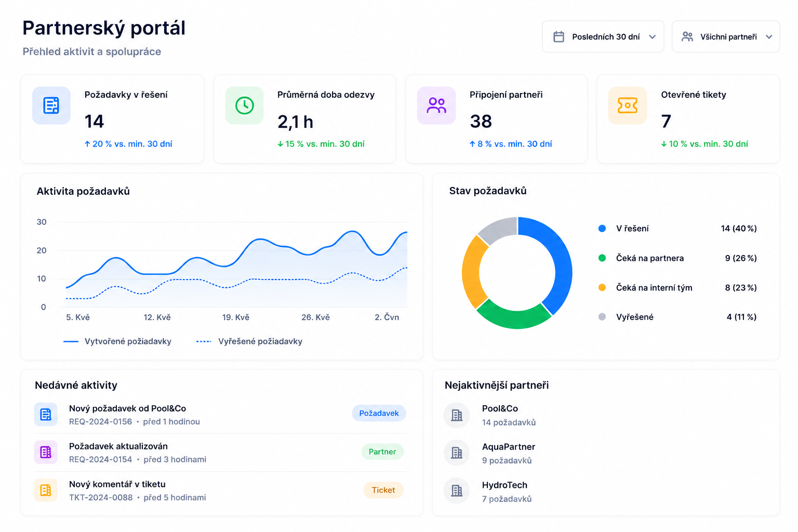This screenshot has height=532, width=798.
Task: Click the Aktivita požadavků chart heading
Action: pos(83,192)
